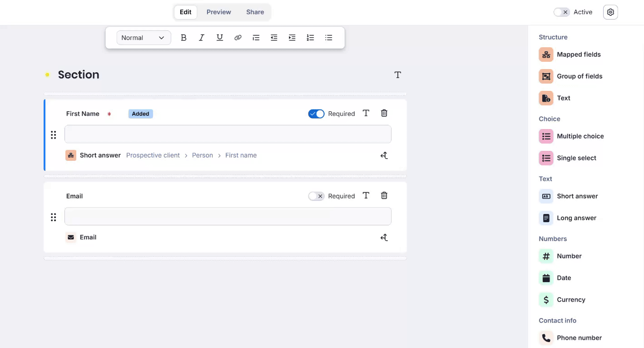Click the Structure heading in sidebar
The width and height of the screenshot is (644, 348).
click(x=553, y=37)
